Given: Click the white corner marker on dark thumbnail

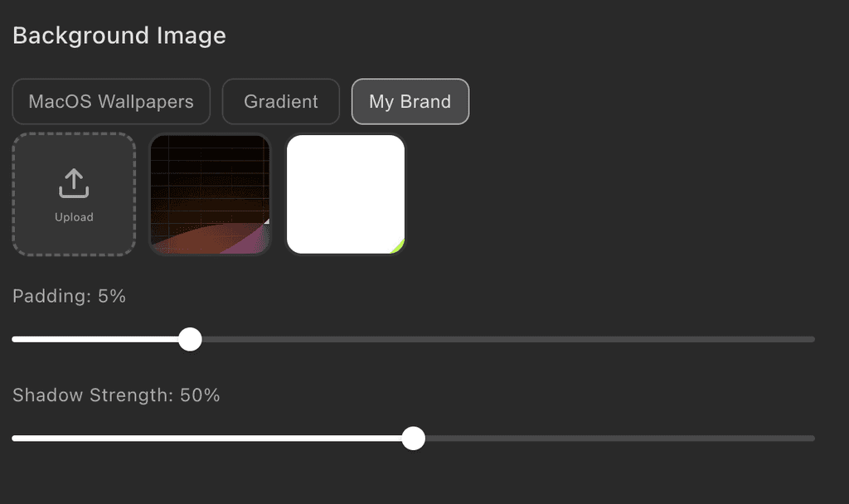Looking at the screenshot, I should [266, 221].
